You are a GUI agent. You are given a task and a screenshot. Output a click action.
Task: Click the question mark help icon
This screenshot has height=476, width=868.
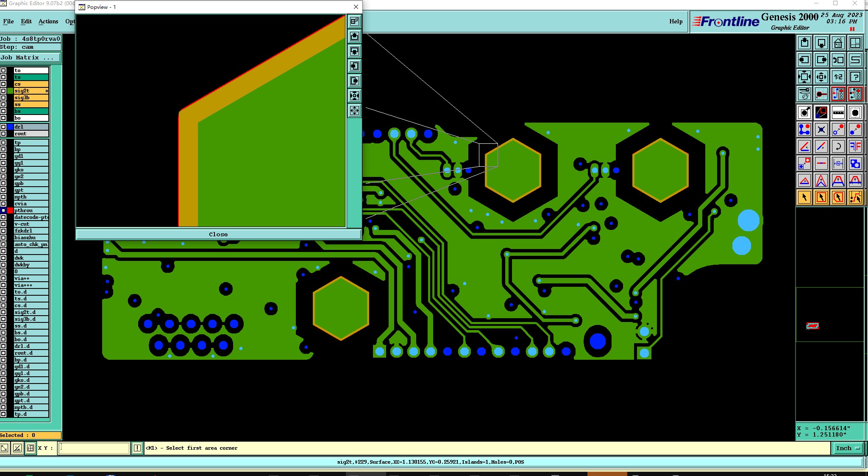click(855, 77)
